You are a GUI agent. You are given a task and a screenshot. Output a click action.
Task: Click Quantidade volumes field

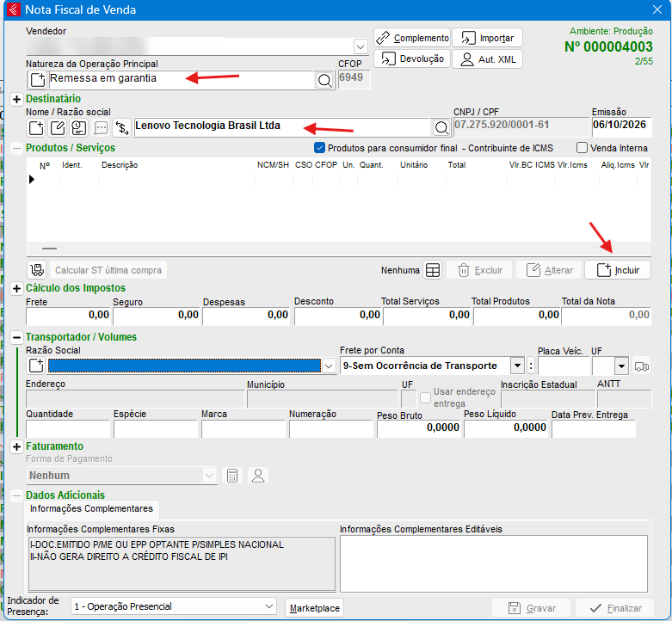tap(68, 428)
